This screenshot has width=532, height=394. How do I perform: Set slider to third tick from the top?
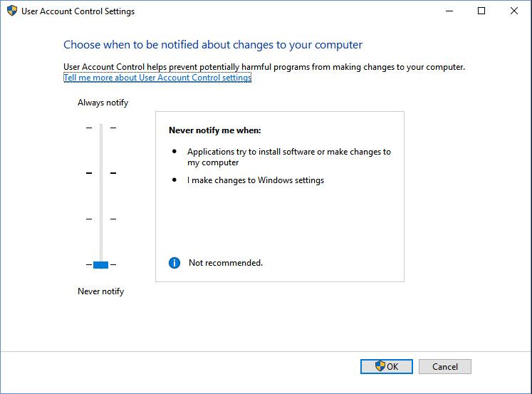(100, 219)
